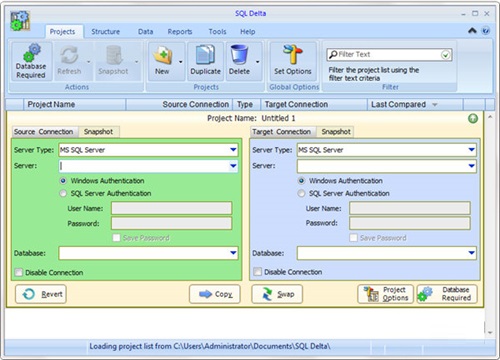Image resolution: width=500 pixels, height=360 pixels.
Task: Click the bottom Database Required button
Action: coord(447,294)
